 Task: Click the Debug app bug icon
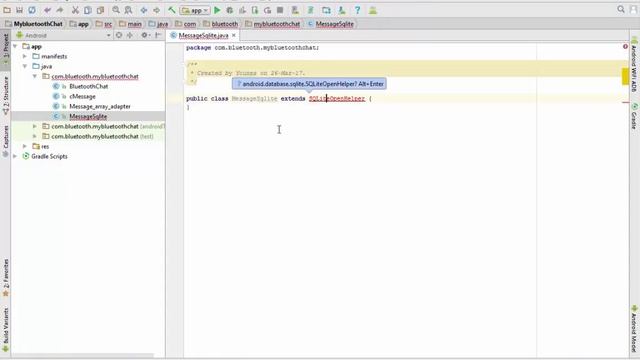230,10
